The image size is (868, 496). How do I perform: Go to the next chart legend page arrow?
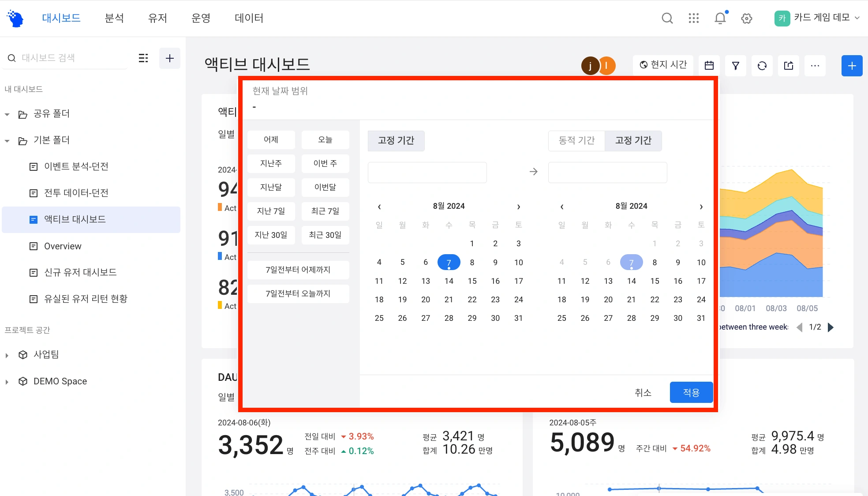pyautogui.click(x=831, y=327)
